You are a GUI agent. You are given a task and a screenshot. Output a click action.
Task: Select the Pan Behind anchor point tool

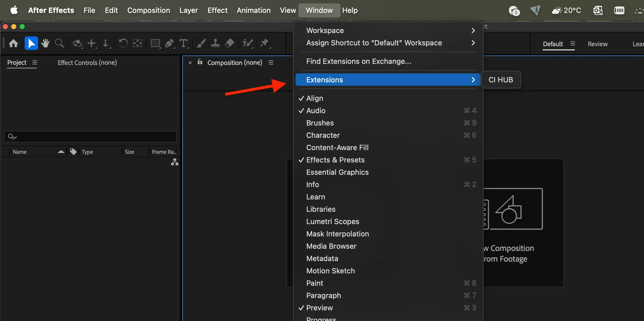[137, 43]
